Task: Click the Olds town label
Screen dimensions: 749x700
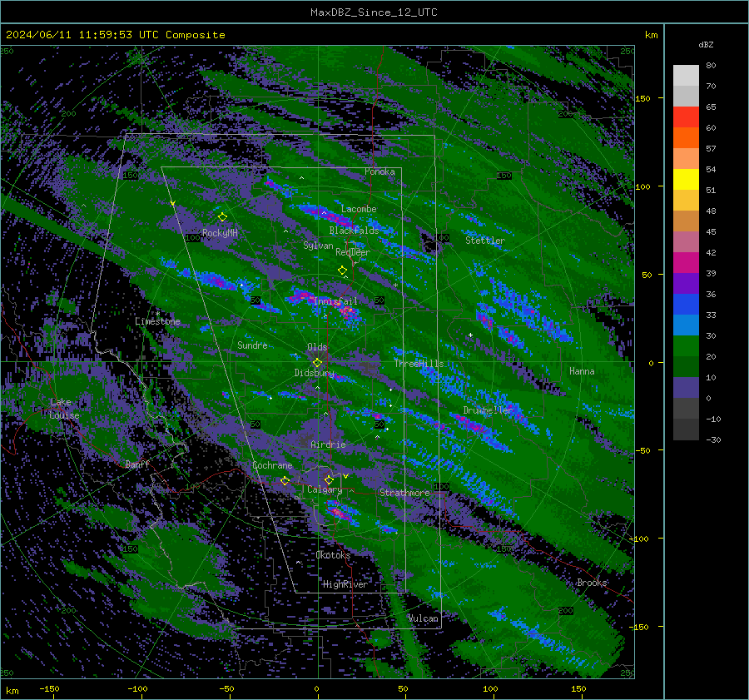Action: pyautogui.click(x=317, y=347)
